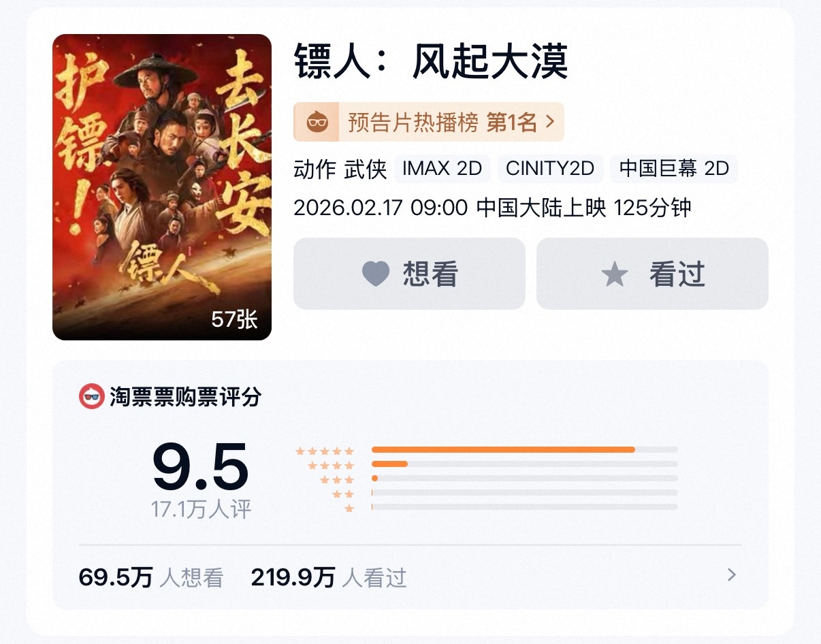Click the five-star orange rating bar
Viewport: 821px width, 644px height.
[x=503, y=449]
